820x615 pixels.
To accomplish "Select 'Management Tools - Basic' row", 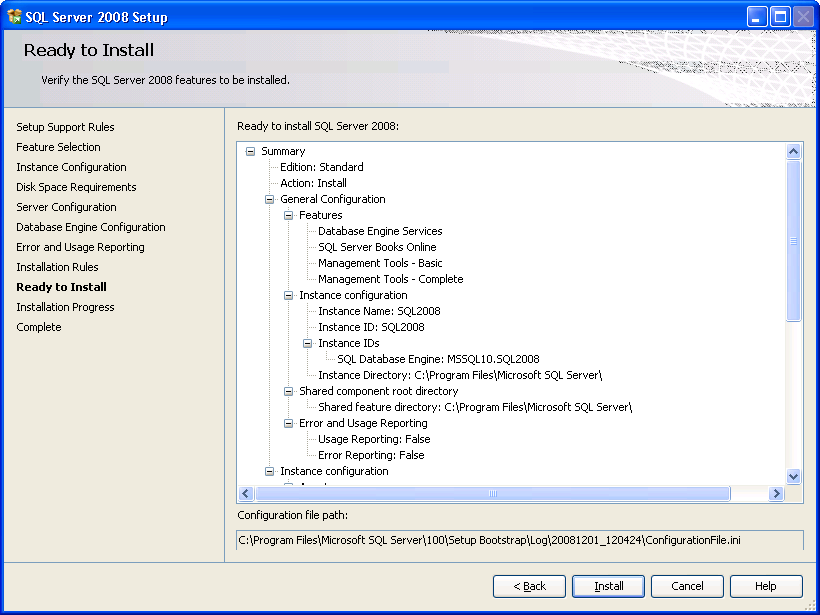I will (x=380, y=263).
